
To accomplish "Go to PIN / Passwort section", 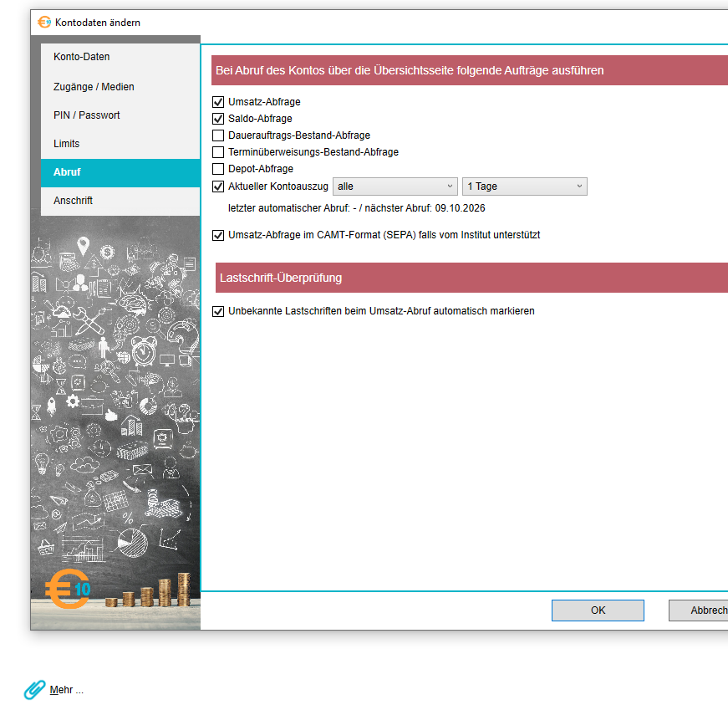I will pos(120,115).
